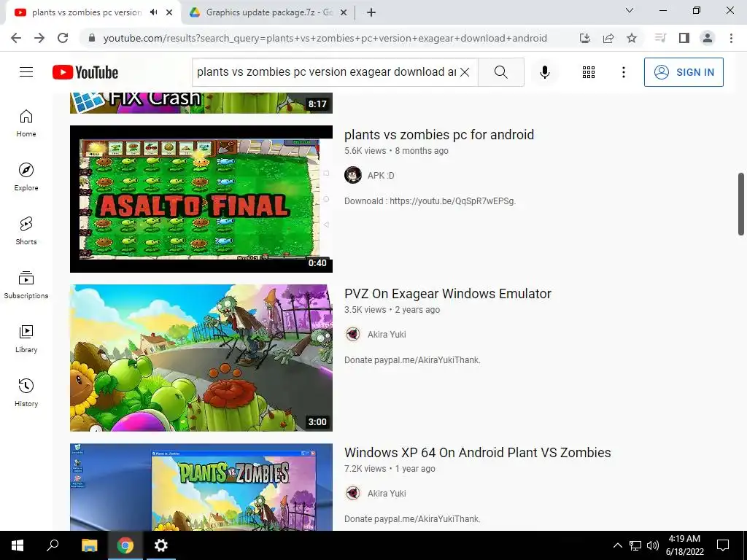
Task: Open Akira Yuki channel name under Windows XP 64
Action: click(x=387, y=494)
